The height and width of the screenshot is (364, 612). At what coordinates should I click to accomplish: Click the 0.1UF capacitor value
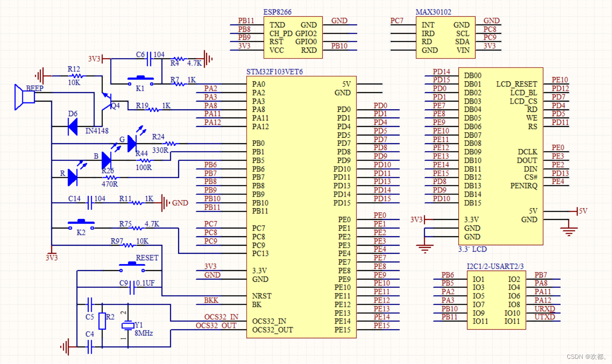click(145, 283)
